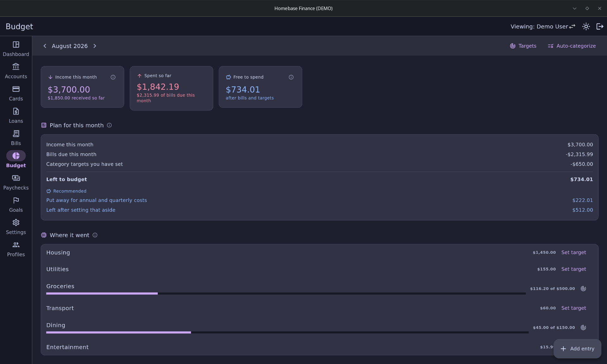607x364 pixels.
Task: Click the 'Left to budget' row
Action: point(319,179)
